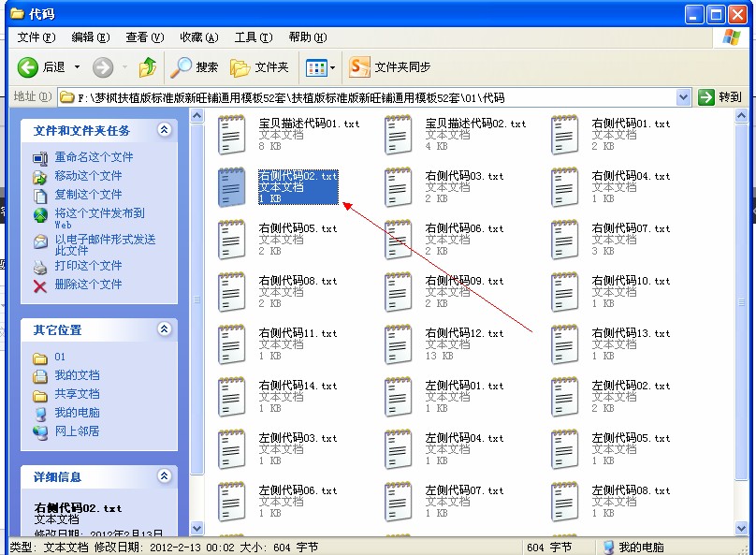756x555 pixels.
Task: Toggle the Folders (文件夹) pane
Action: pos(260,67)
